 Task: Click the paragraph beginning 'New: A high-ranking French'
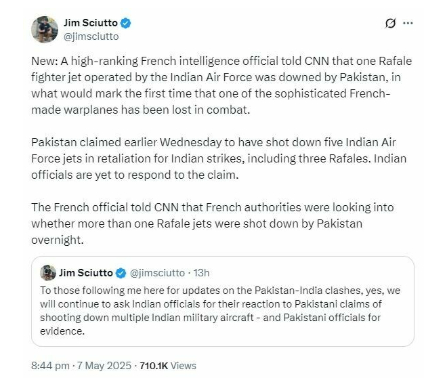coord(222,85)
